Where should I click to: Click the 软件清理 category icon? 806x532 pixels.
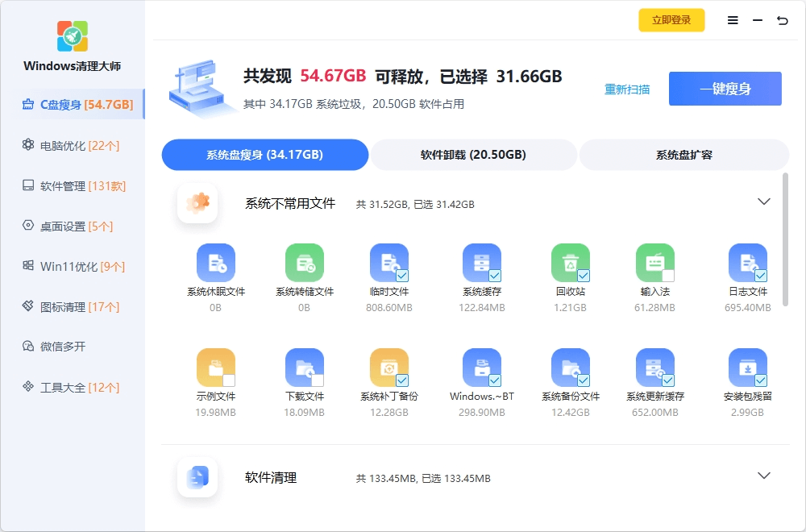pos(197,477)
